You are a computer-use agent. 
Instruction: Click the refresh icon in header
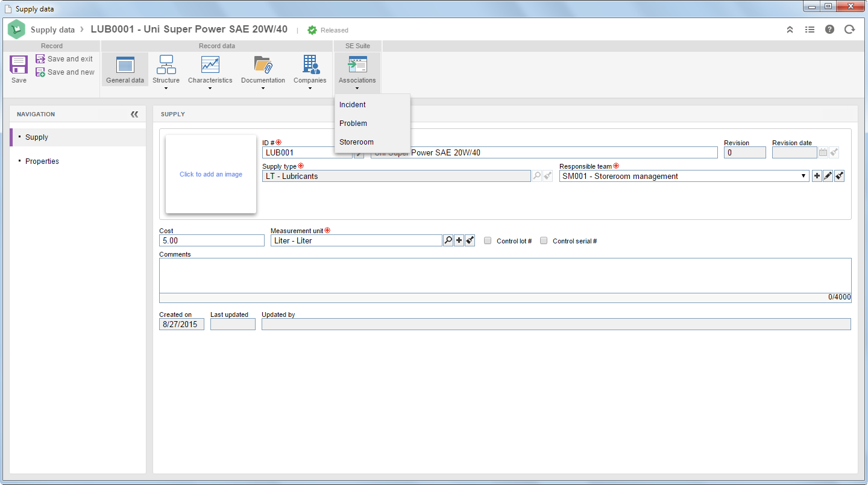pyautogui.click(x=849, y=29)
